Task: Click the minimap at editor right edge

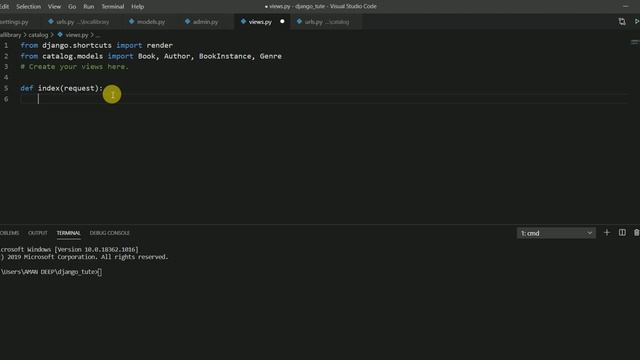Action: tap(635, 42)
